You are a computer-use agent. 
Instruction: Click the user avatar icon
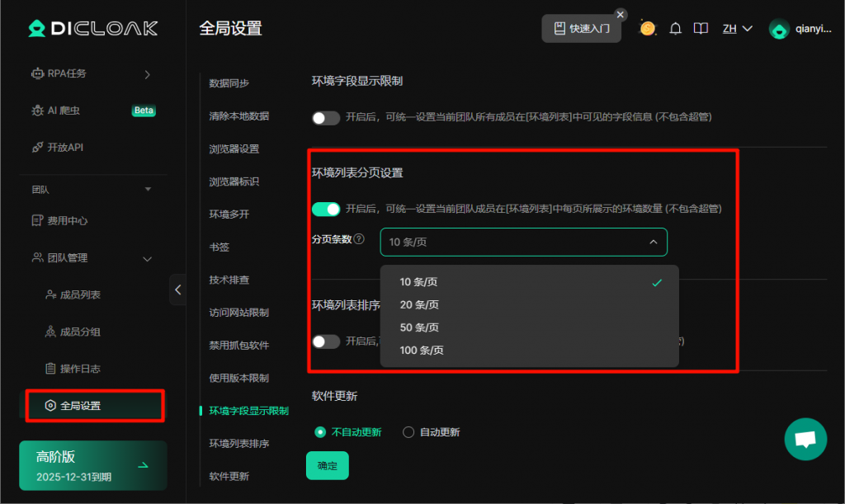[x=779, y=29]
